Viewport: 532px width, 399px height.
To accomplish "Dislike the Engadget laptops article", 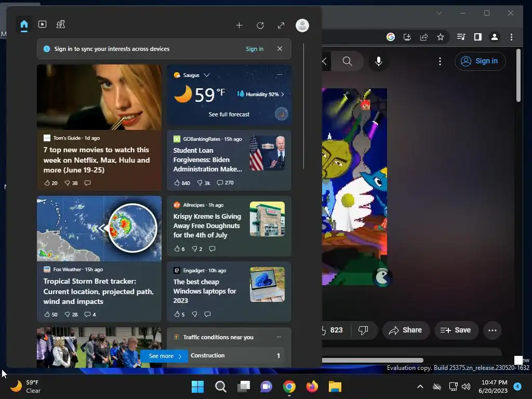I will pos(194,314).
